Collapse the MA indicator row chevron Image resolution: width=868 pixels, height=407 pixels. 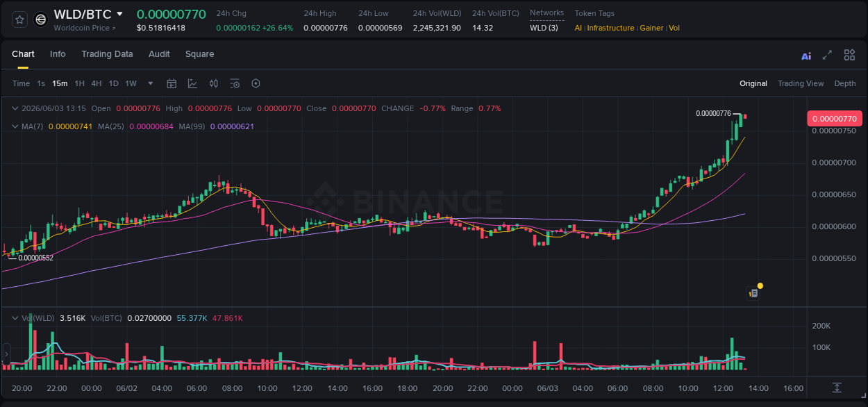click(15, 126)
